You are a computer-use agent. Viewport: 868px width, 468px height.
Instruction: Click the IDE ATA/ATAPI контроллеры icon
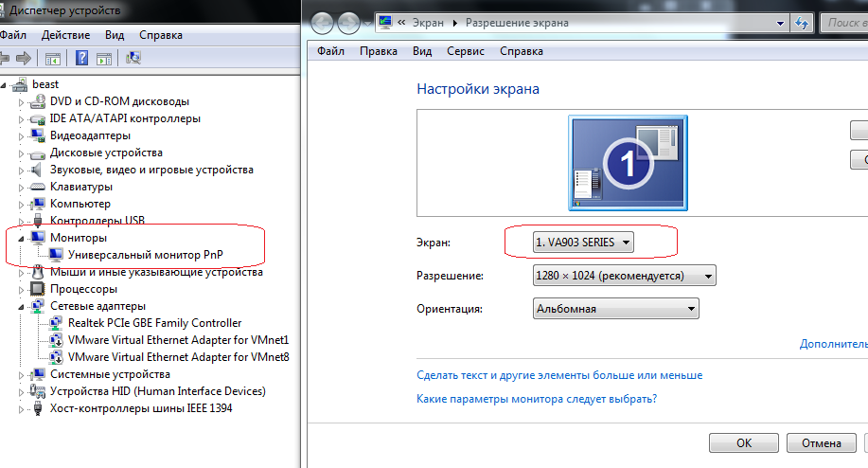point(38,118)
